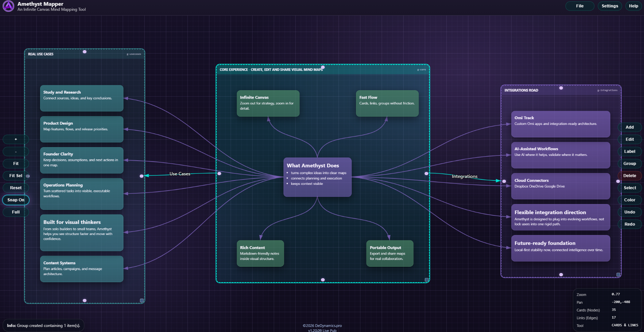Viewport: 644px width, 332px height.
Task: Open the Help menu
Action: tap(633, 6)
